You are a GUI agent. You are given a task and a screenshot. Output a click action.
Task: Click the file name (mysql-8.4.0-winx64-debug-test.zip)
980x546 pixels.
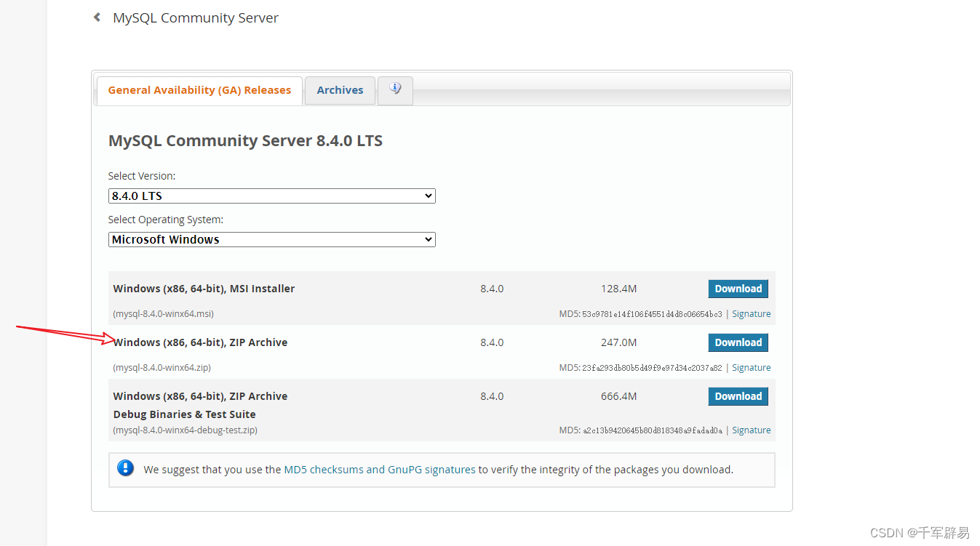click(186, 430)
